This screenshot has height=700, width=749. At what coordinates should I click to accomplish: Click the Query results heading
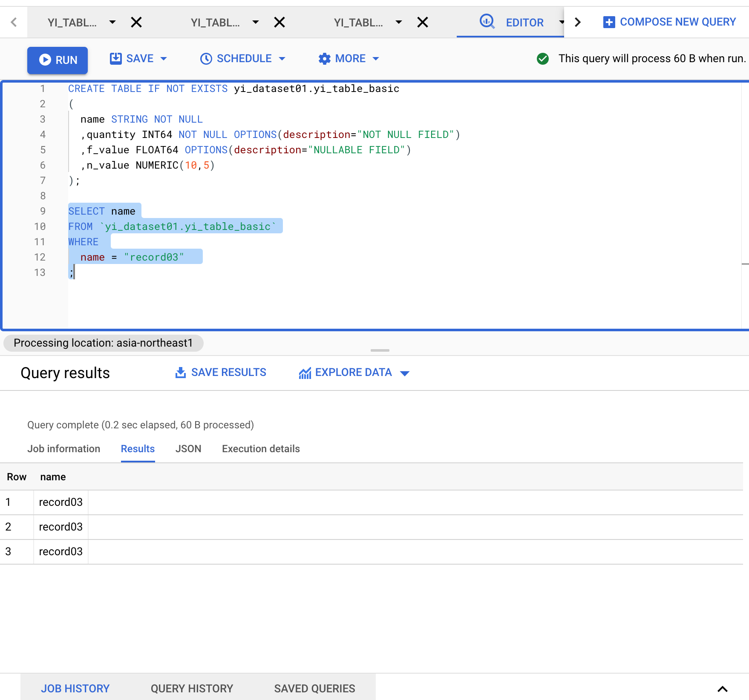[65, 373]
